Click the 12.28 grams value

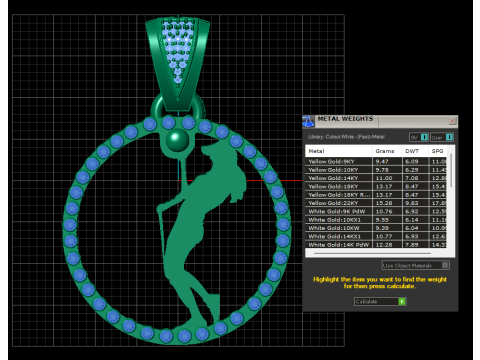click(x=384, y=244)
